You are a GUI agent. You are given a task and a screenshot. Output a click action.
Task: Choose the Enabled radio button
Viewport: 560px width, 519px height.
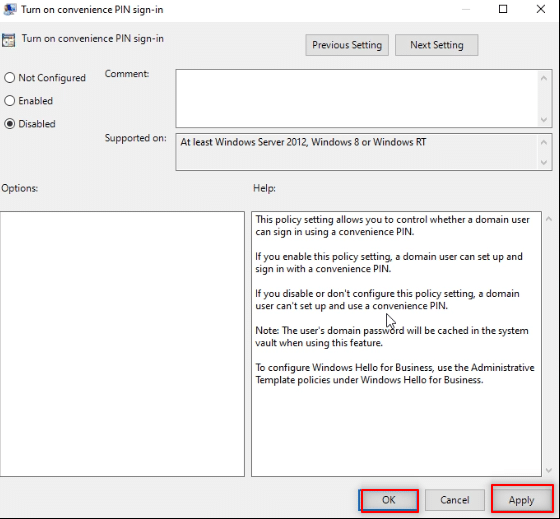tap(9, 101)
